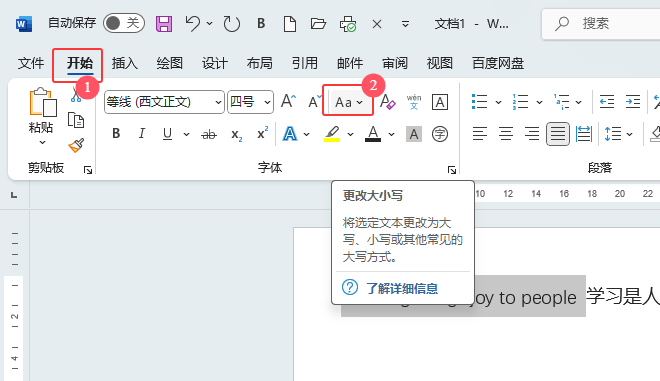Open the clipboard pane launcher
This screenshot has width=660, height=381.
[88, 170]
